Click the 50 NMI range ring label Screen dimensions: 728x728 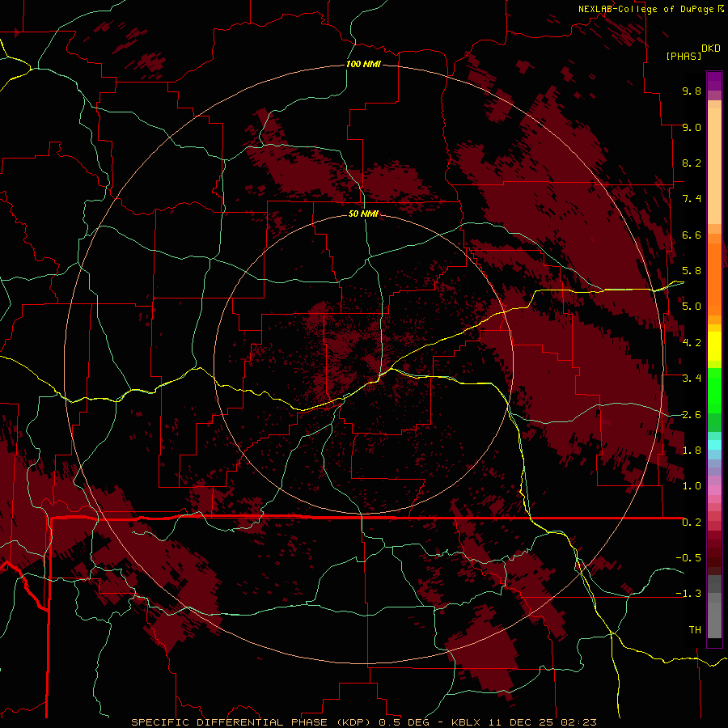[x=363, y=214]
